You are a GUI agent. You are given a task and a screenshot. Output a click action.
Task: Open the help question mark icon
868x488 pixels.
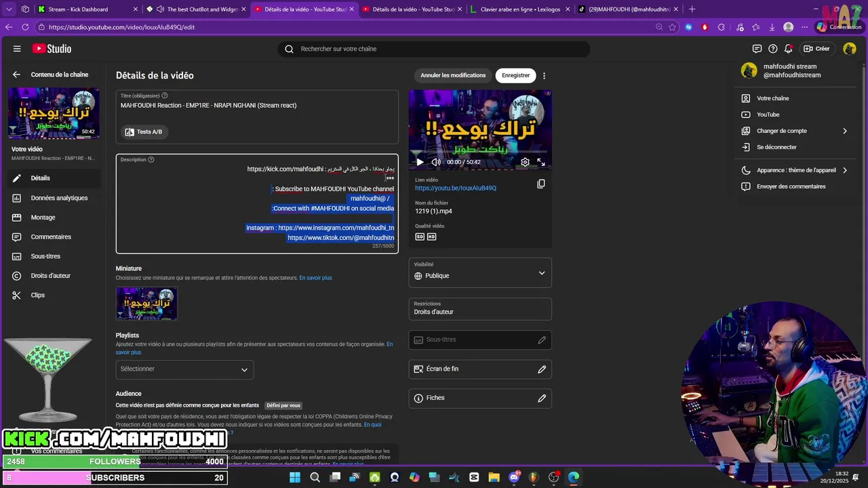(x=773, y=49)
